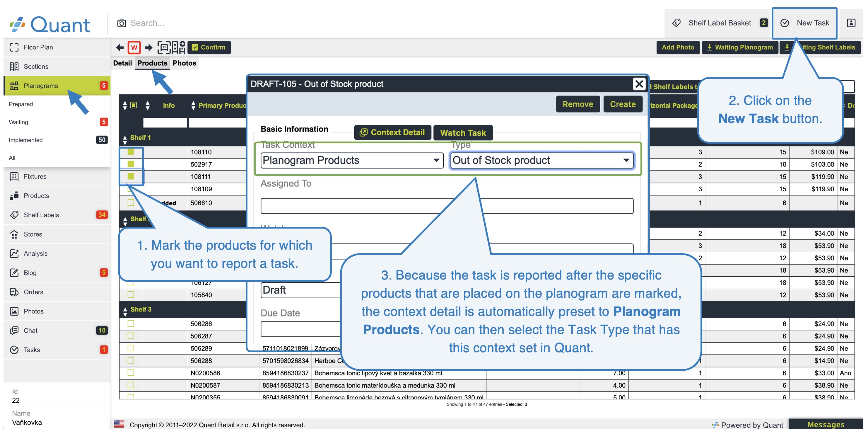The image size is (868, 429).
Task: Click the user profile icon in the header
Action: tap(851, 23)
